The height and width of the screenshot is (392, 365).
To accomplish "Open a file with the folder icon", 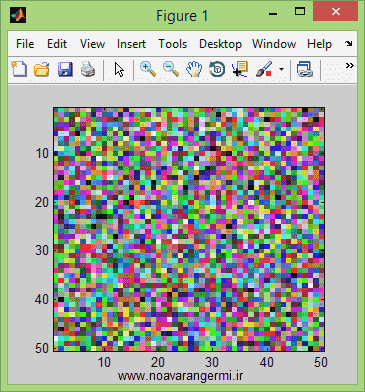I will [42, 70].
